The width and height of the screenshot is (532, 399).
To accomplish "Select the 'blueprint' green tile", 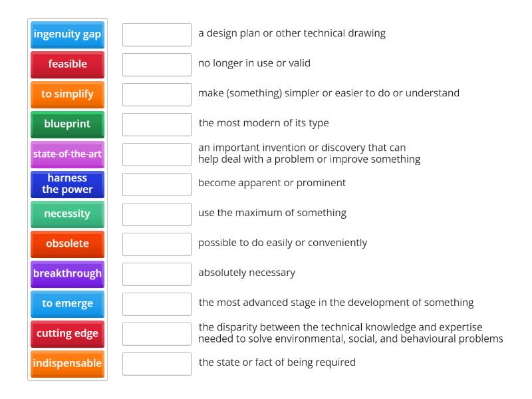I will point(67,124).
